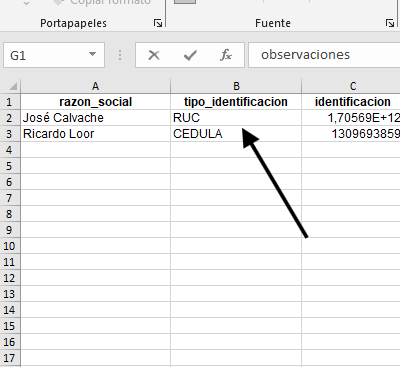This screenshot has width=400, height=367.
Task: Click the formula bar containing observaciones
Action: pos(324,55)
